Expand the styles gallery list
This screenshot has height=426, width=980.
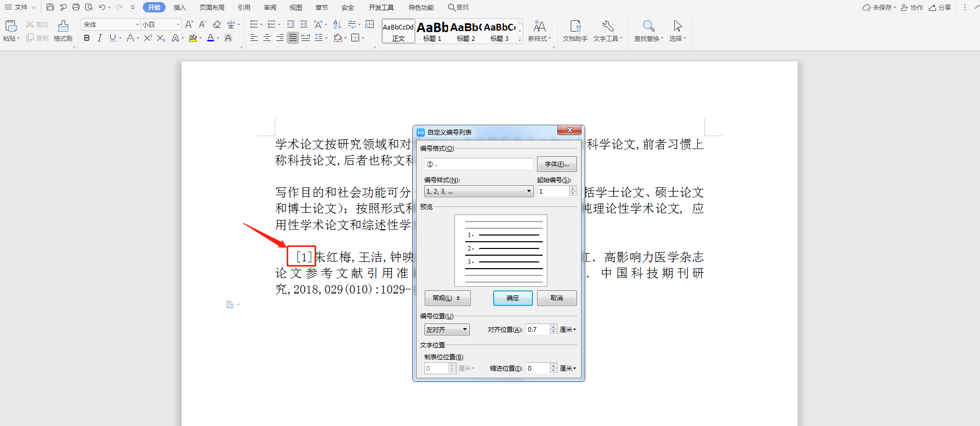tap(520, 40)
